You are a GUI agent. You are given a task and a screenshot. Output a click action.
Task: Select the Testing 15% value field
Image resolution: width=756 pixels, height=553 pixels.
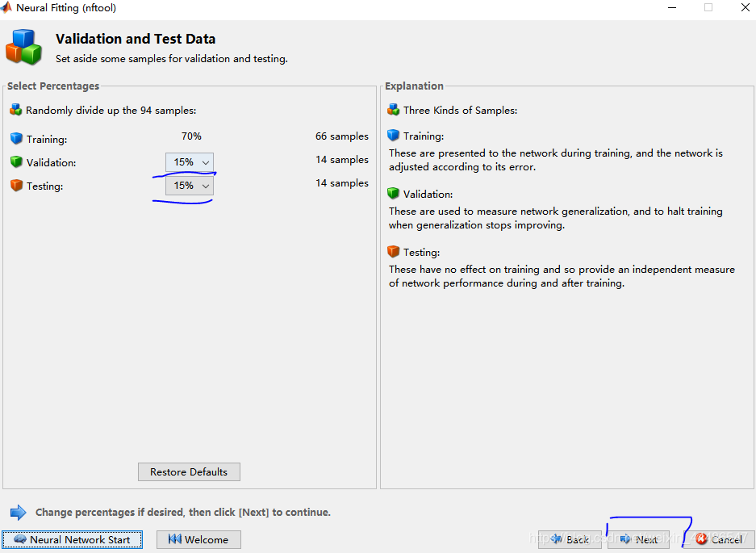[x=186, y=185]
